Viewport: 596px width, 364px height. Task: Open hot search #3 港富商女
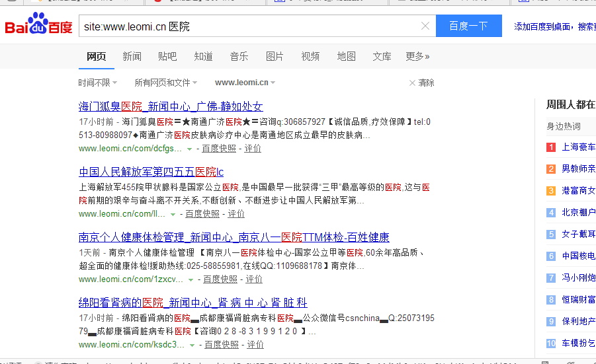[579, 190]
